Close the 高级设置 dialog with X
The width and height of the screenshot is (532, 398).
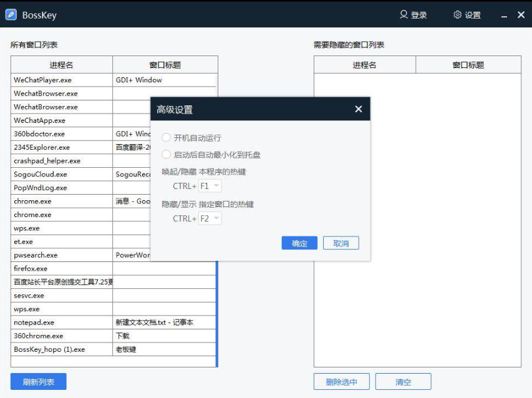358,109
